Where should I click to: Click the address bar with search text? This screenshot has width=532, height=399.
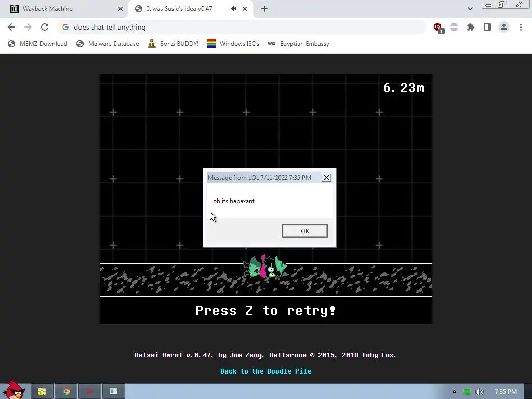[x=241, y=27]
